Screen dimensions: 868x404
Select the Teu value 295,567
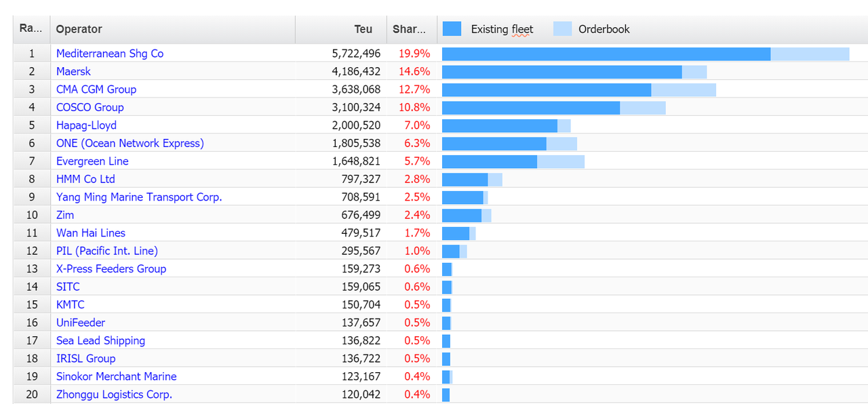[x=361, y=251]
